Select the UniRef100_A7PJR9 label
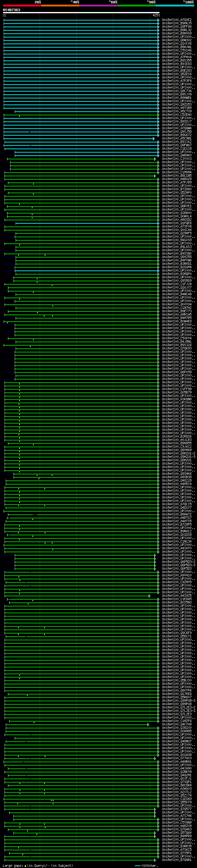The width and height of the screenshot is (197, 868). [177, 182]
